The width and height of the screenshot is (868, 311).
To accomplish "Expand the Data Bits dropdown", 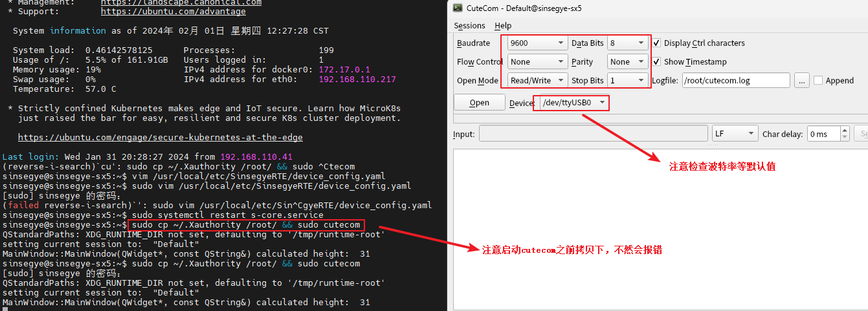I will [x=627, y=43].
